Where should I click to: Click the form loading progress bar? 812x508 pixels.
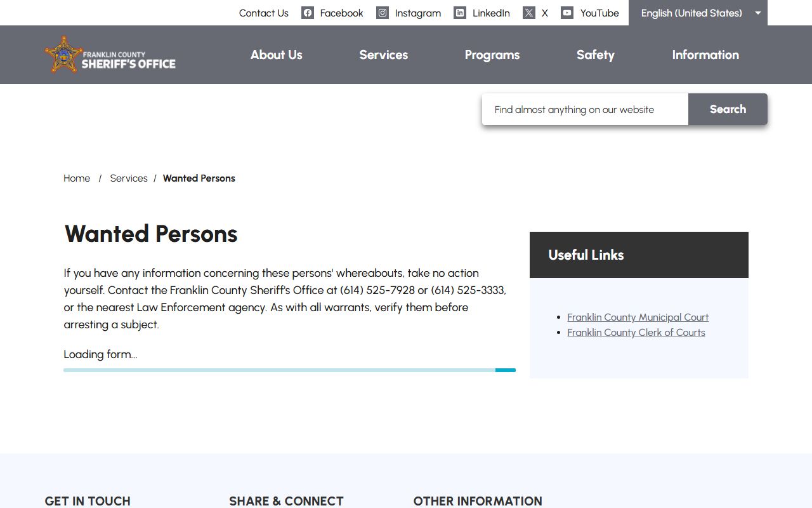289,370
